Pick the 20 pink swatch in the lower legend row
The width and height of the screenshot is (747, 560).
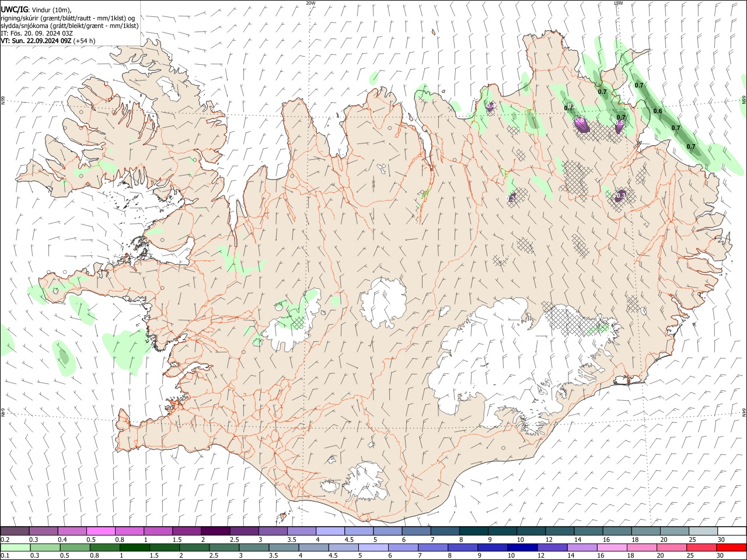pyautogui.click(x=671, y=548)
